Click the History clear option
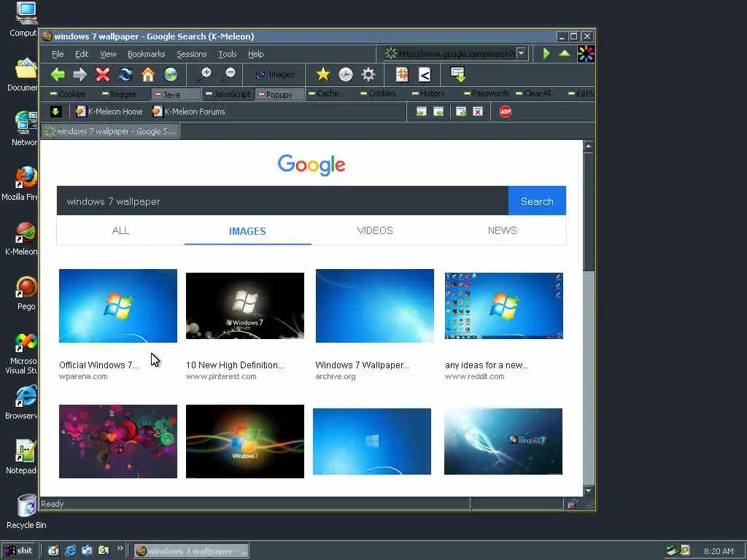The width and height of the screenshot is (747, 560). [428, 93]
